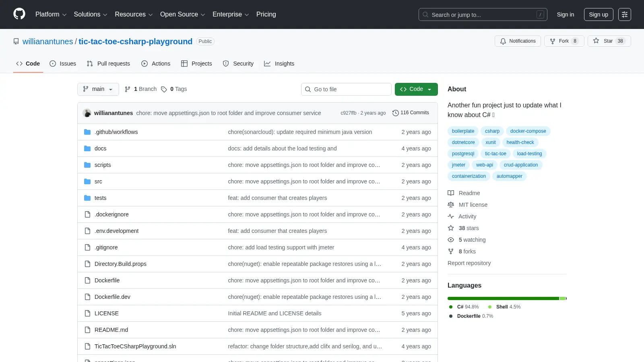Open commit history clock icon
The image size is (644, 362).
pyautogui.click(x=396, y=113)
